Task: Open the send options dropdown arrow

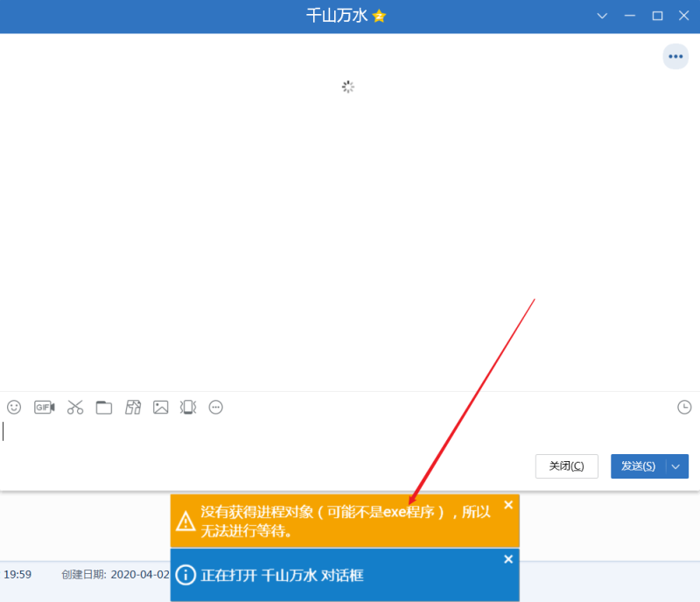Action: 676,466
